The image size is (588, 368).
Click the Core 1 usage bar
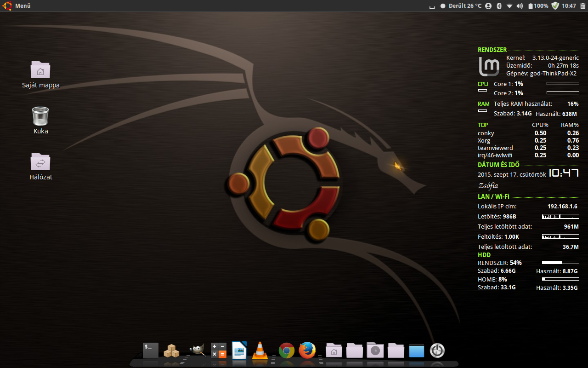point(563,84)
